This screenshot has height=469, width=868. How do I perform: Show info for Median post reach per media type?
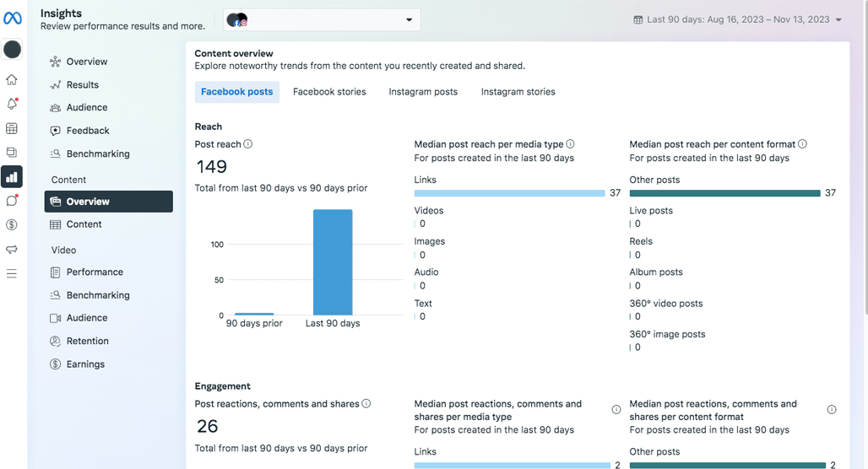coord(570,143)
